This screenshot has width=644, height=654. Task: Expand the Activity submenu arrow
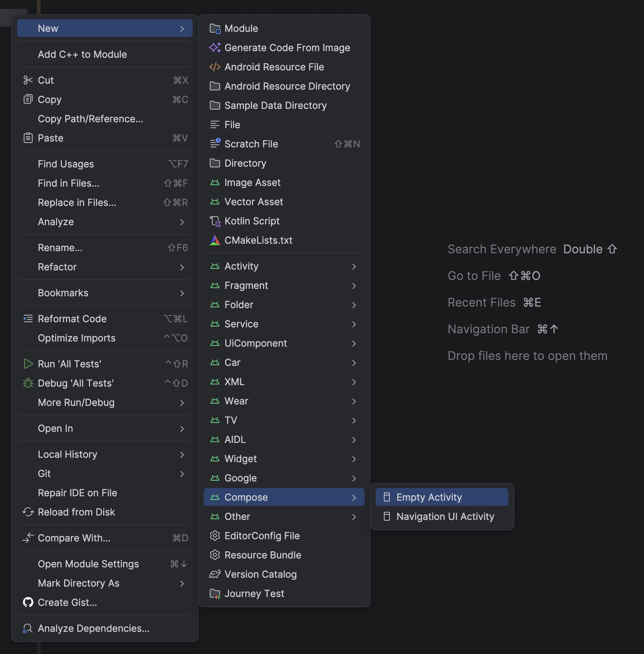click(x=354, y=267)
